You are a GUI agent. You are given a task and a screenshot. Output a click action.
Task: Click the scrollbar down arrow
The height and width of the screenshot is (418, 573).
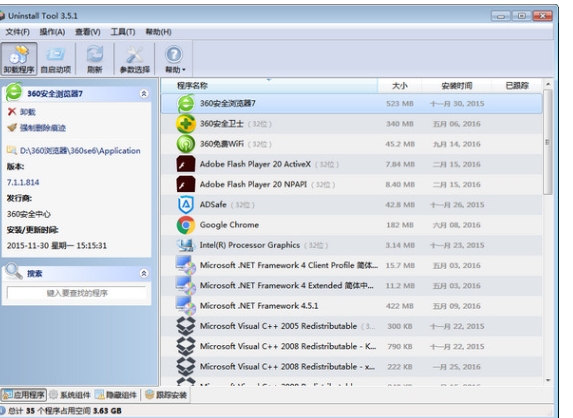pyautogui.click(x=548, y=380)
